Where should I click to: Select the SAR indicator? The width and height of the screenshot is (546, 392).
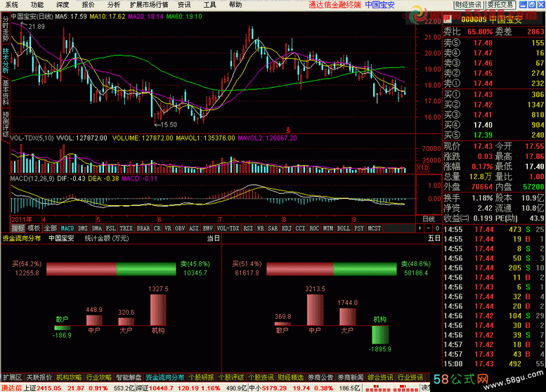[273, 228]
